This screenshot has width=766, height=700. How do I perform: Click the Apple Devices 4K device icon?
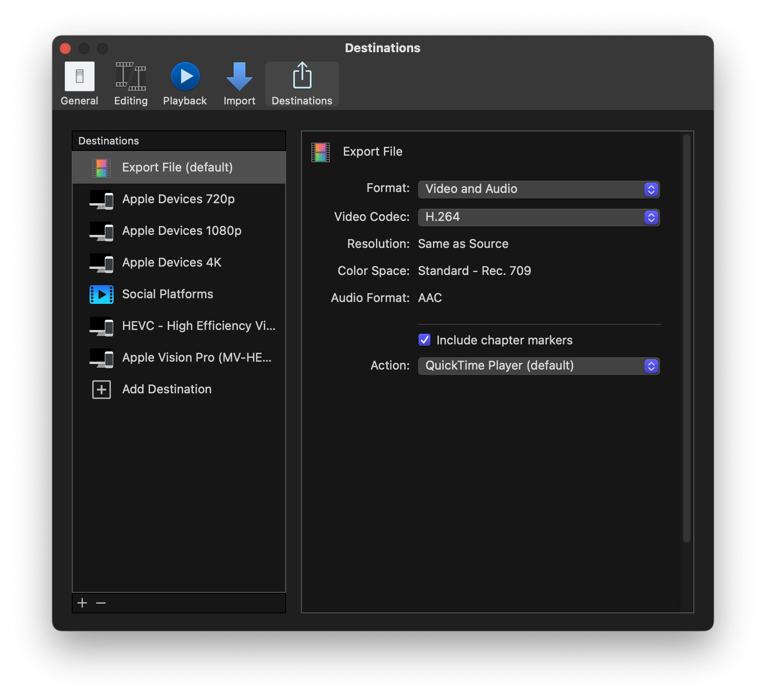click(102, 263)
